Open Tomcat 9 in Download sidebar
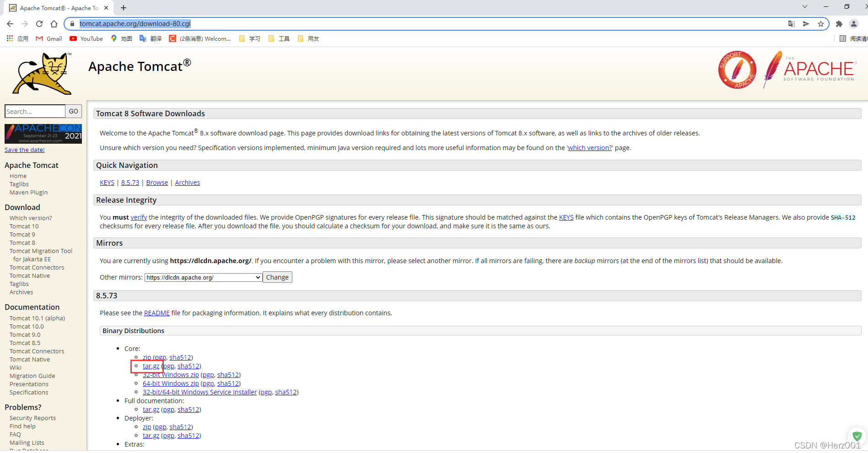 22,235
